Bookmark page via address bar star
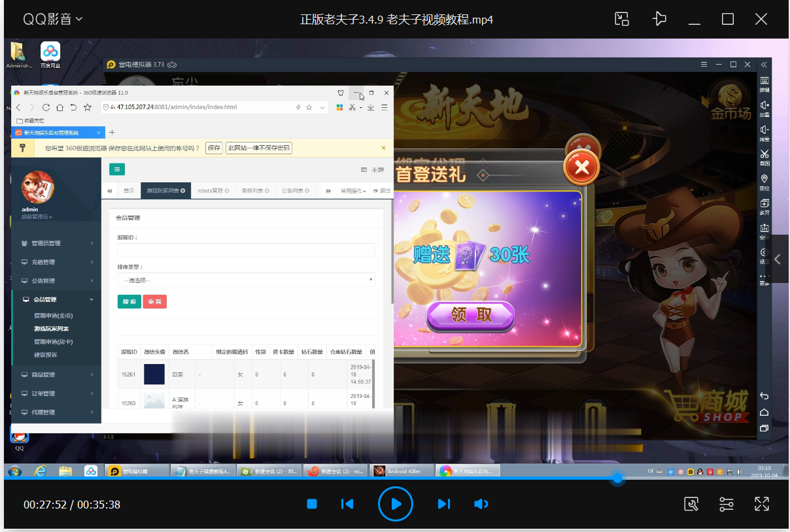 pyautogui.click(x=309, y=107)
